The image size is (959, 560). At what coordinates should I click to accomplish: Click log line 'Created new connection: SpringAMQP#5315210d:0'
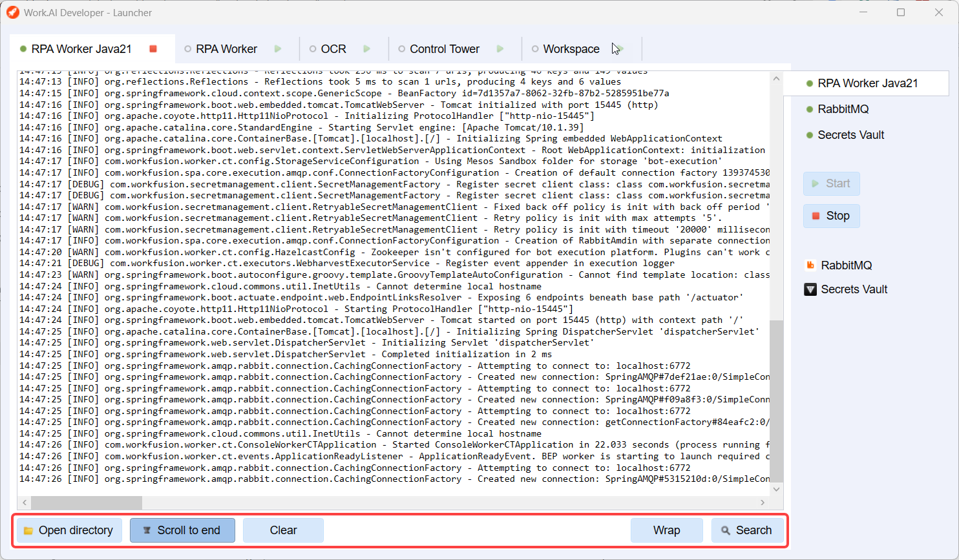(394, 479)
